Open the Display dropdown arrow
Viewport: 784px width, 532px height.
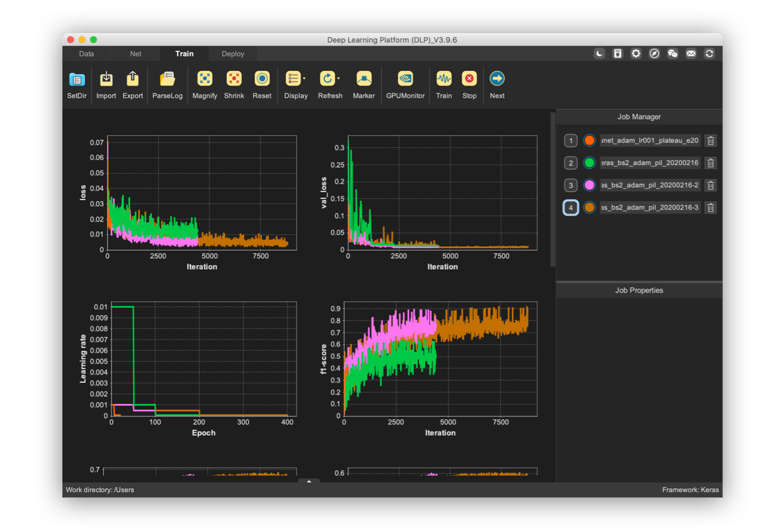click(x=304, y=79)
